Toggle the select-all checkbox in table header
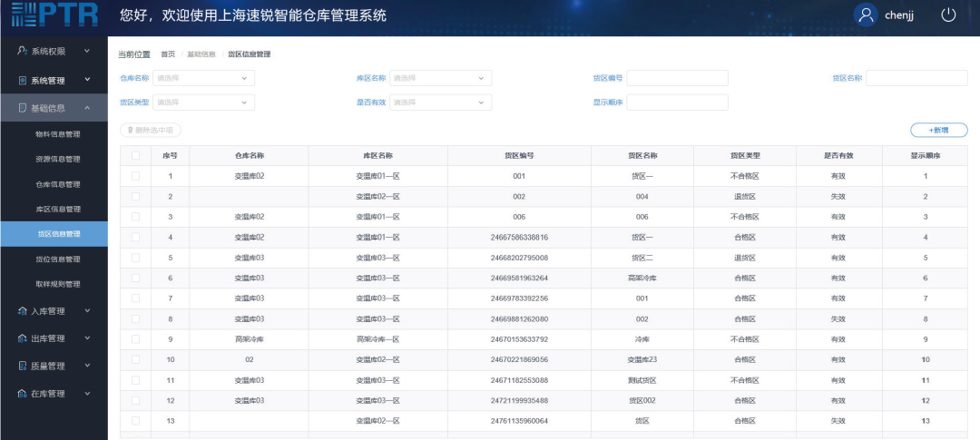The width and height of the screenshot is (980, 440). coord(135,156)
